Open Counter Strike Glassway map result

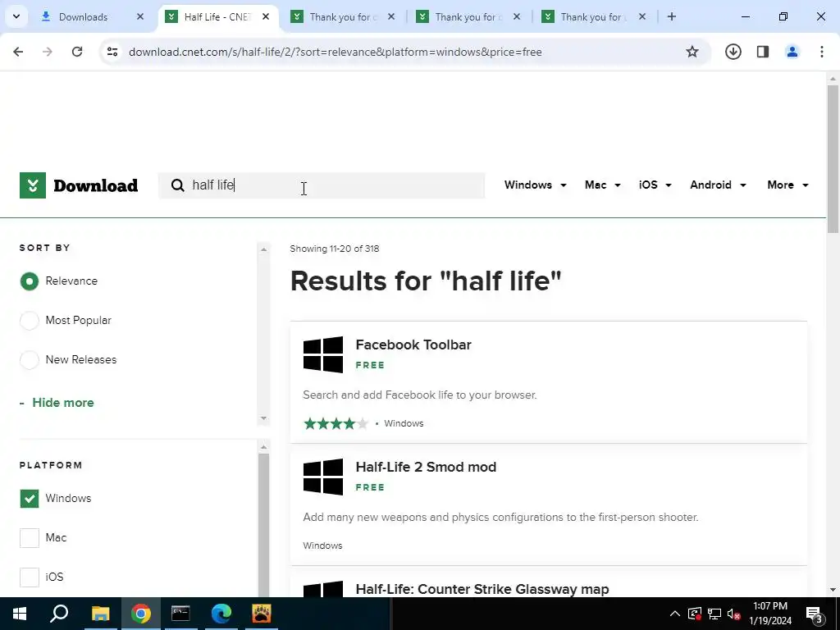(482, 589)
